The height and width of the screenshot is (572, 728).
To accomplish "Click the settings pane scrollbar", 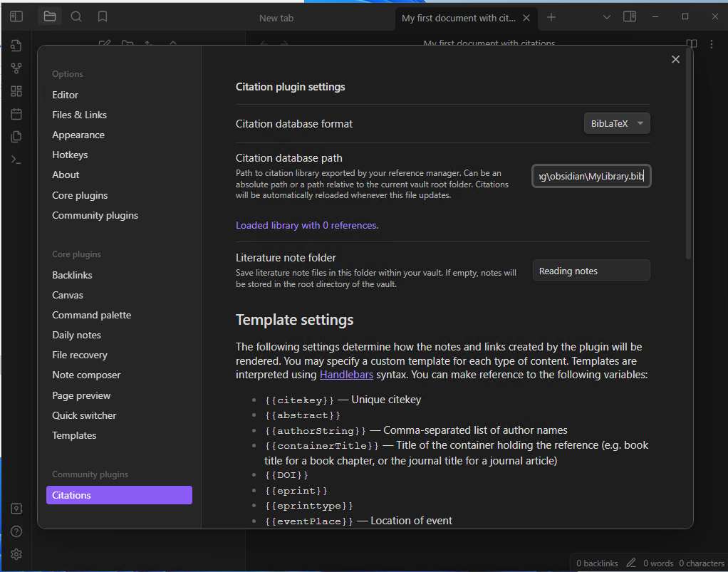I will [689, 153].
